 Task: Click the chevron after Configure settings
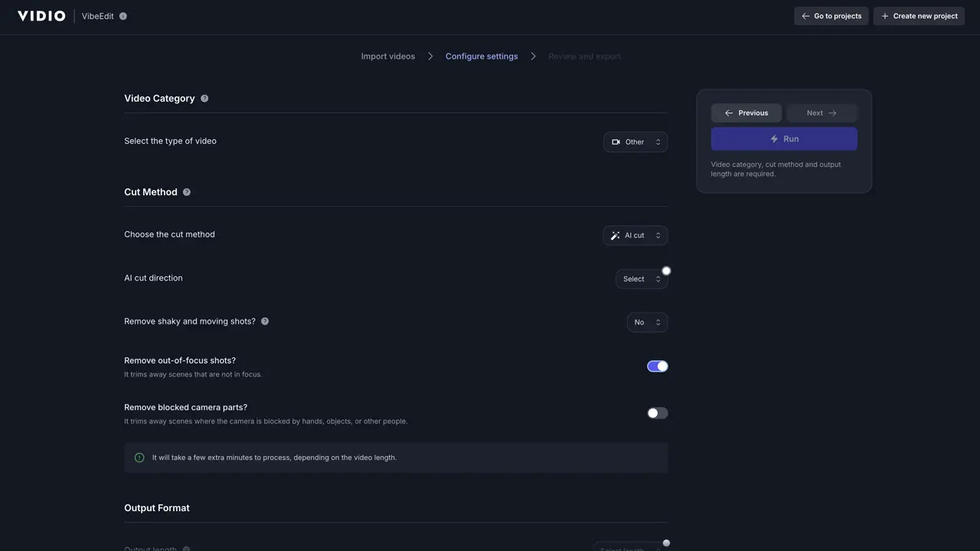533,57
